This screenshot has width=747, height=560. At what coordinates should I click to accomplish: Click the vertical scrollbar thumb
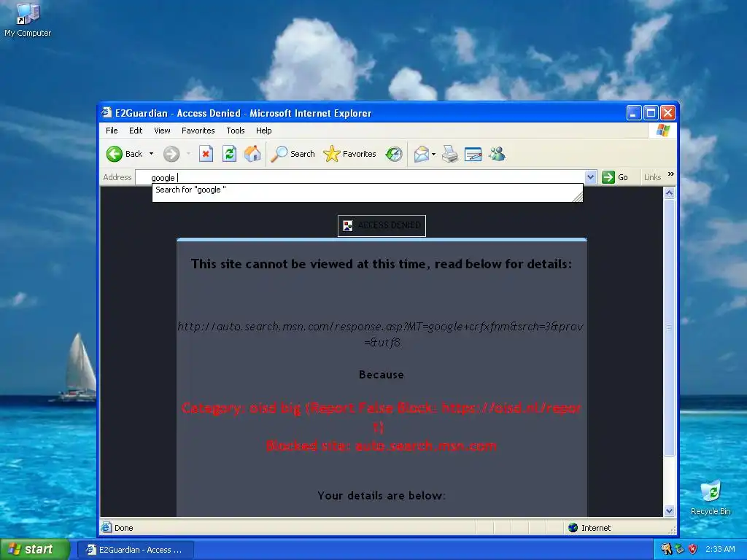tap(670, 327)
